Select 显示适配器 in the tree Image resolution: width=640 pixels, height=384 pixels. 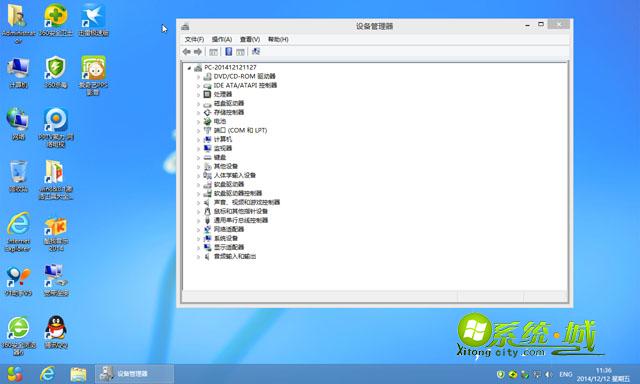(229, 247)
